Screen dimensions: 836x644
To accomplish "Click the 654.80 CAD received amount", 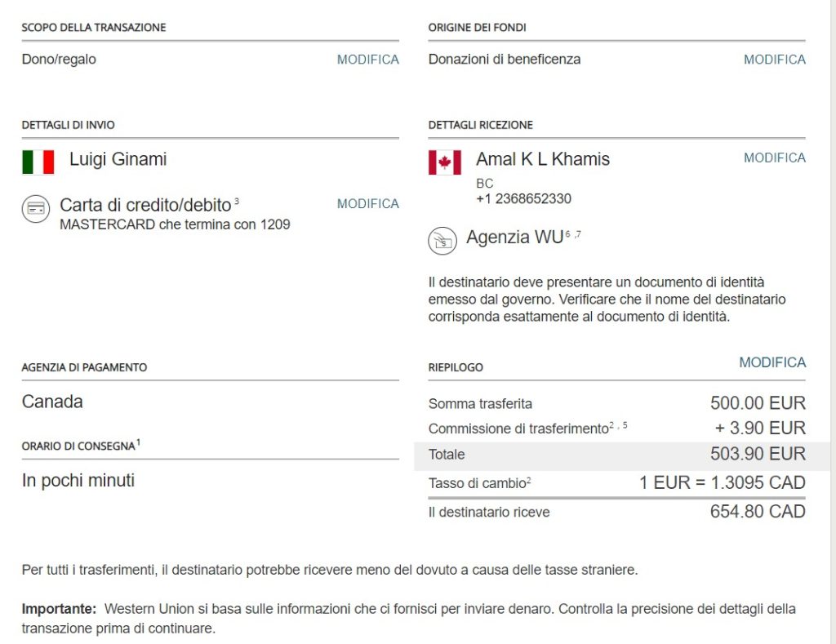I will 758,512.
